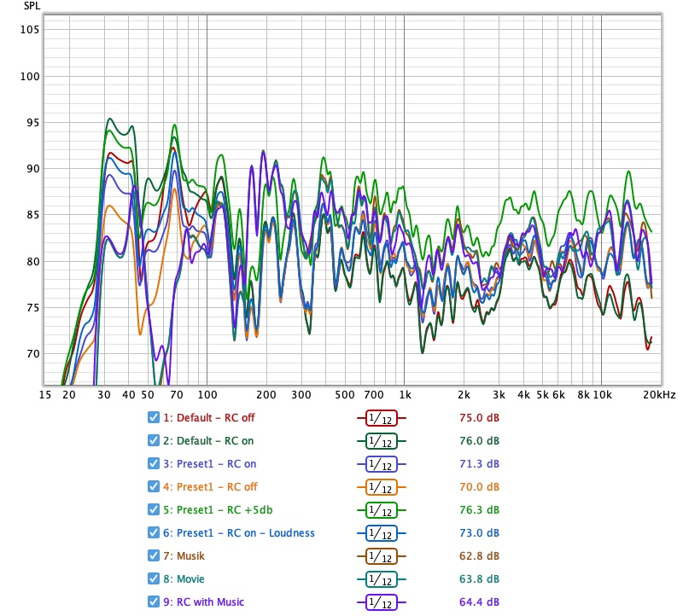Click the 1/12 icon for Preset1 – RC on – Loudness

381,533
